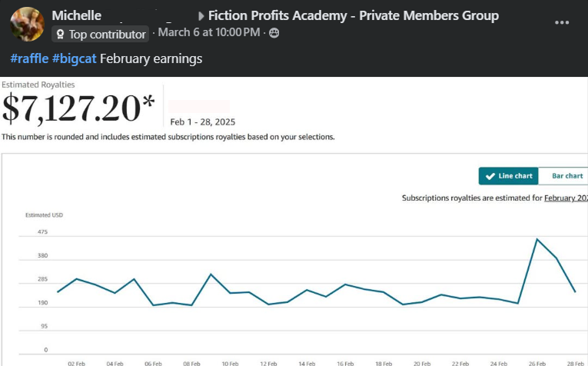588x366 pixels.
Task: Click the checkmark icon in Line chart
Action: 490,176
